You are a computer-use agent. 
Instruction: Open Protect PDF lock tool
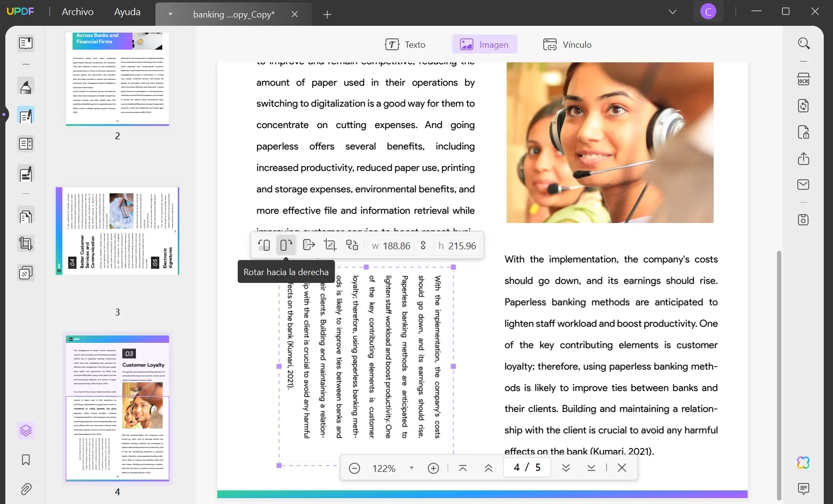804,132
